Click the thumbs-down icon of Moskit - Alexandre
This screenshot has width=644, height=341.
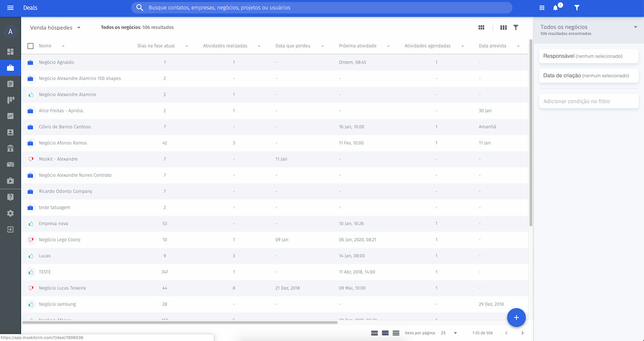(x=31, y=159)
